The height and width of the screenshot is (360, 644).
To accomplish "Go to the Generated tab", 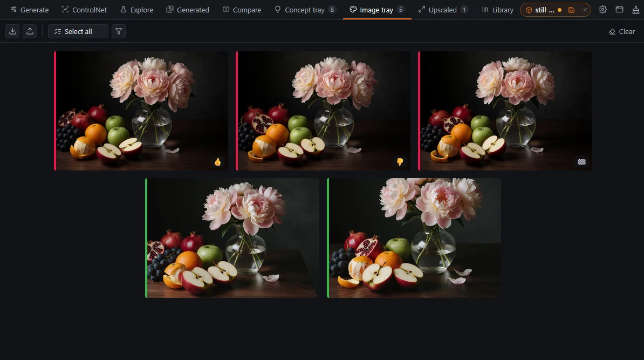I will coord(188,10).
